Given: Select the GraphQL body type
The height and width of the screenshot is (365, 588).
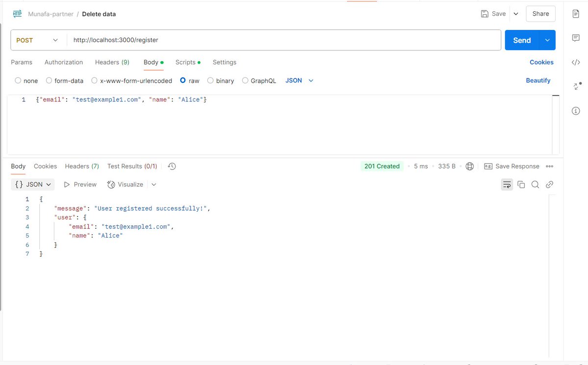Looking at the screenshot, I should click(245, 80).
